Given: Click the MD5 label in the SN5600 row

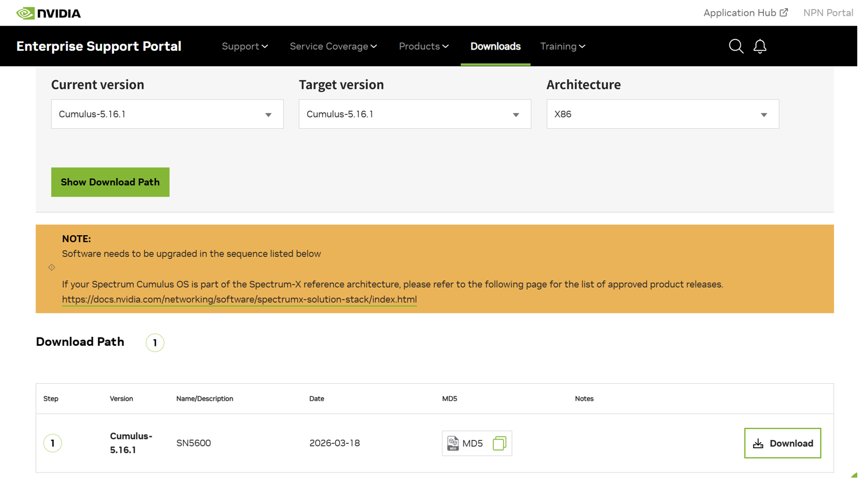Looking at the screenshot, I should pos(472,444).
